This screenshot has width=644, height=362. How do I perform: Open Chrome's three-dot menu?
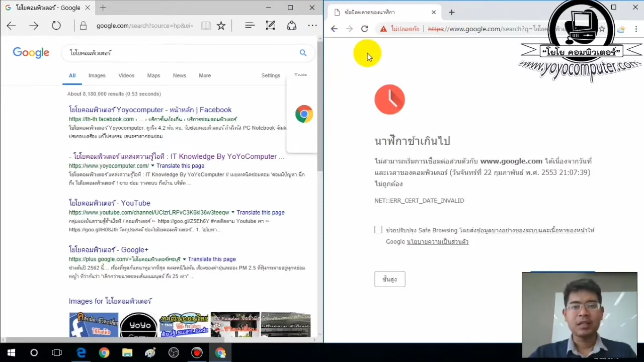(636, 29)
